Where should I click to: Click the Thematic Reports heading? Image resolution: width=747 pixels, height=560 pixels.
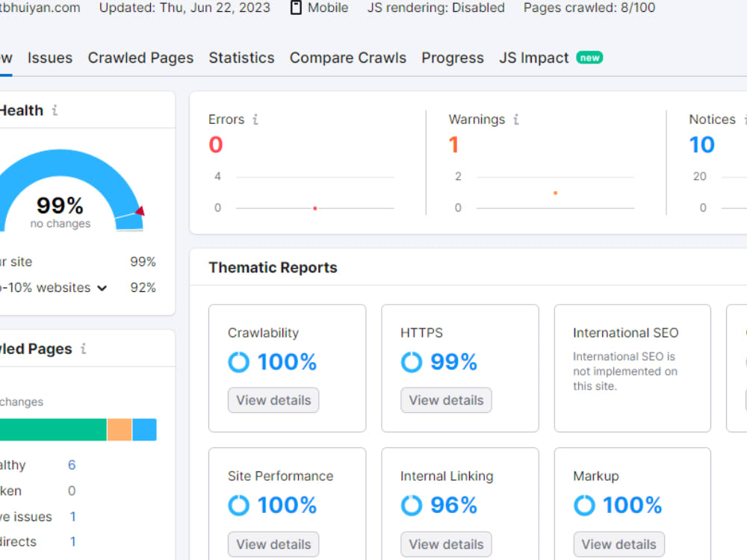coord(273,267)
